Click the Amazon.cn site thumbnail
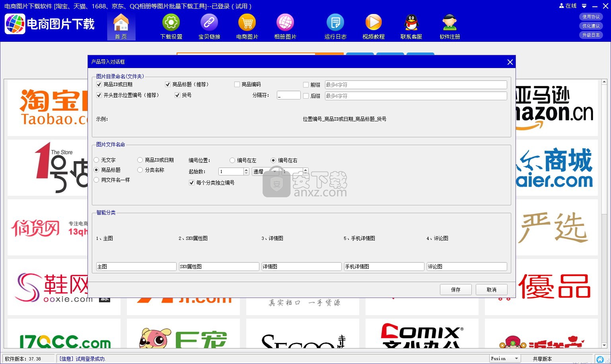This screenshot has height=364, width=611. click(x=557, y=107)
